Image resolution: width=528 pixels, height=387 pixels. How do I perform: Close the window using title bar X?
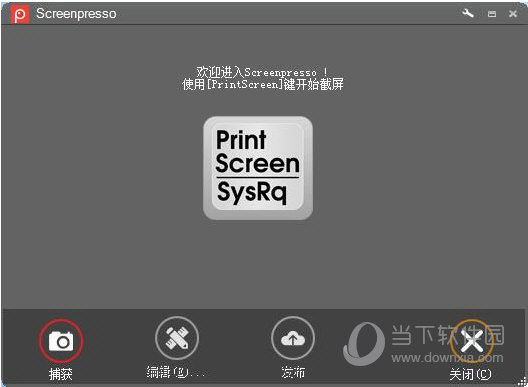[513, 14]
